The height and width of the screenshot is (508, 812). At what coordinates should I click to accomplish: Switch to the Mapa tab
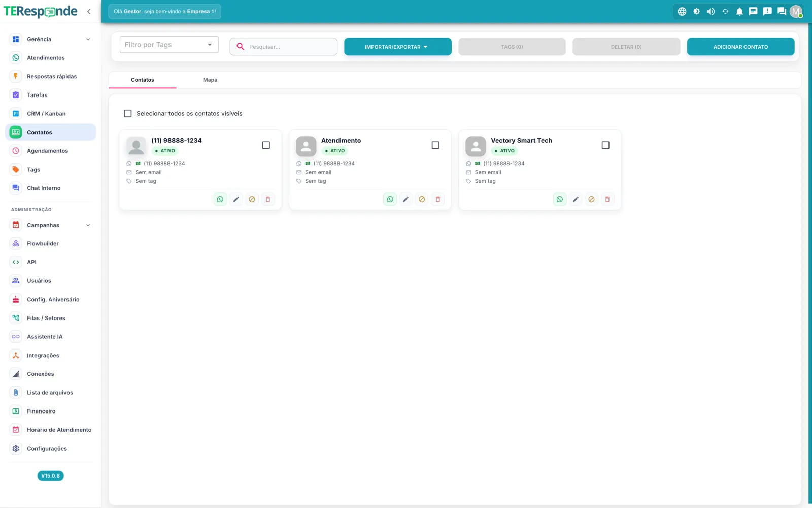pyautogui.click(x=210, y=80)
